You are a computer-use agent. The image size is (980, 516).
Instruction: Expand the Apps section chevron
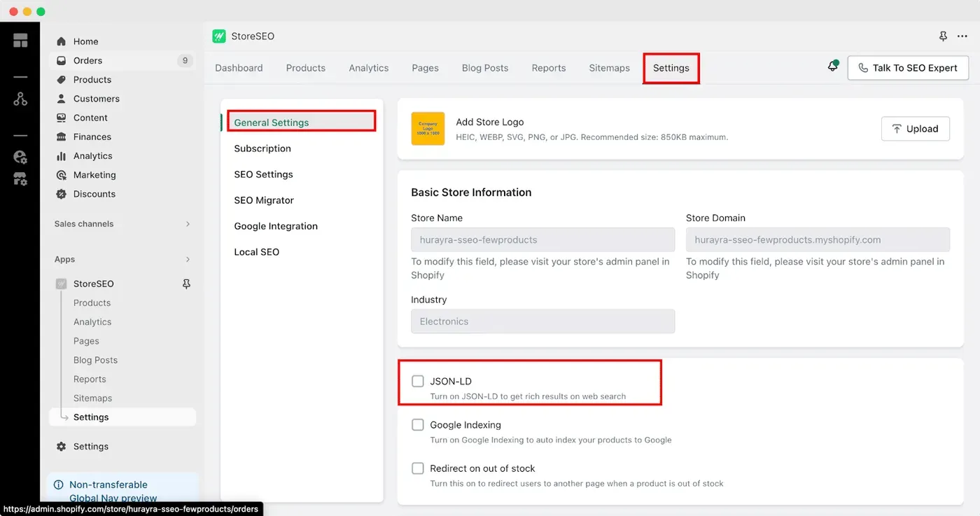(x=188, y=260)
